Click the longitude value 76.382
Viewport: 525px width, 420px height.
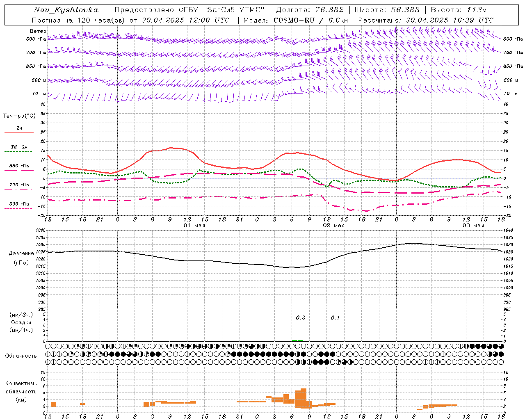(x=329, y=10)
